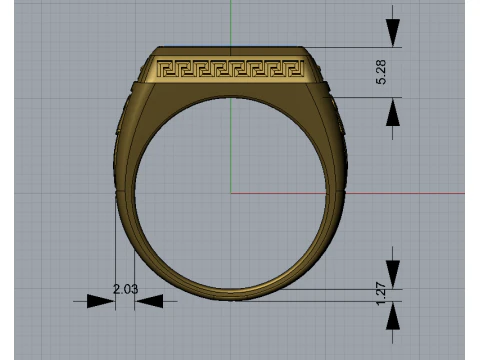Click the ring's bottom shank
Image resolution: width=480 pixels, height=360 pixels.
[x=231, y=295]
